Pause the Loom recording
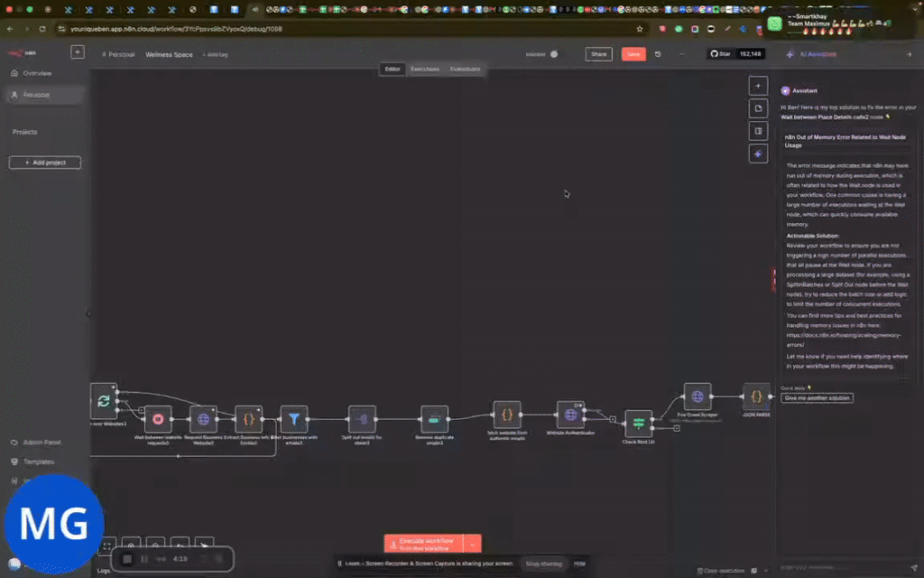The image size is (924, 578). (x=144, y=558)
